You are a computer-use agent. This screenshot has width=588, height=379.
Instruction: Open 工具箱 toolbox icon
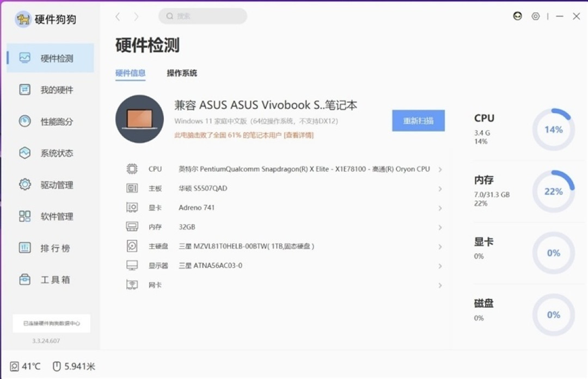coord(24,279)
